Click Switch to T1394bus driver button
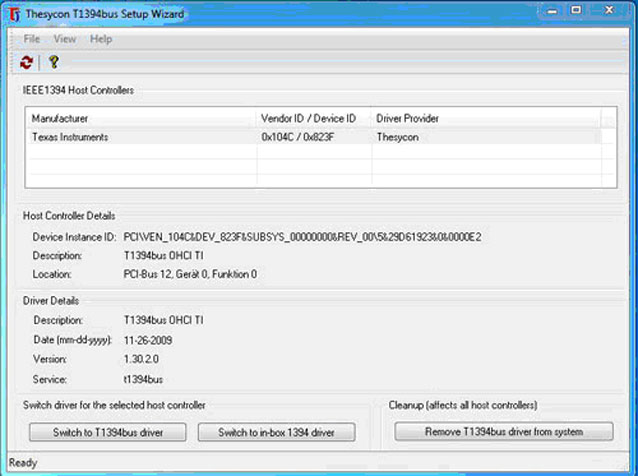 [x=107, y=432]
